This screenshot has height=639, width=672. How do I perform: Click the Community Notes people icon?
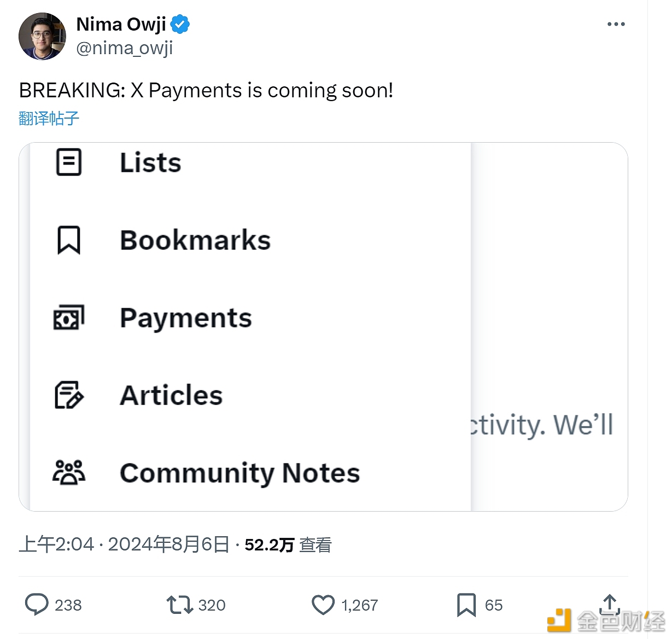point(69,473)
